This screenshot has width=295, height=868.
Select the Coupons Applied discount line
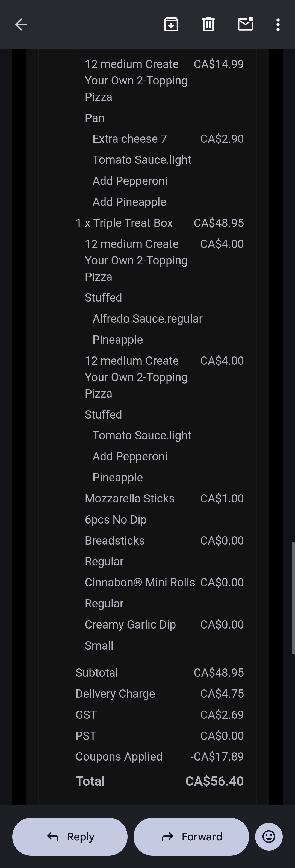click(119, 756)
